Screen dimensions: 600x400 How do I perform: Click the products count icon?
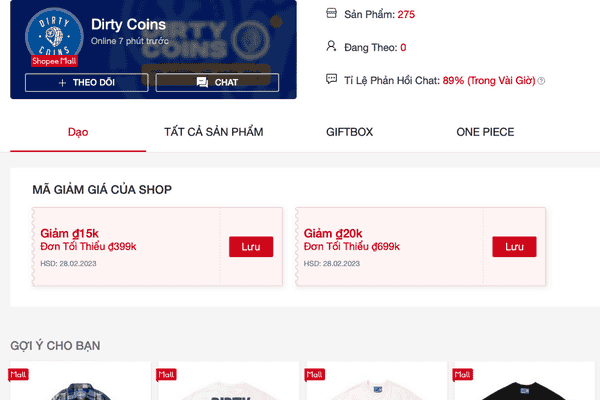pyautogui.click(x=332, y=13)
